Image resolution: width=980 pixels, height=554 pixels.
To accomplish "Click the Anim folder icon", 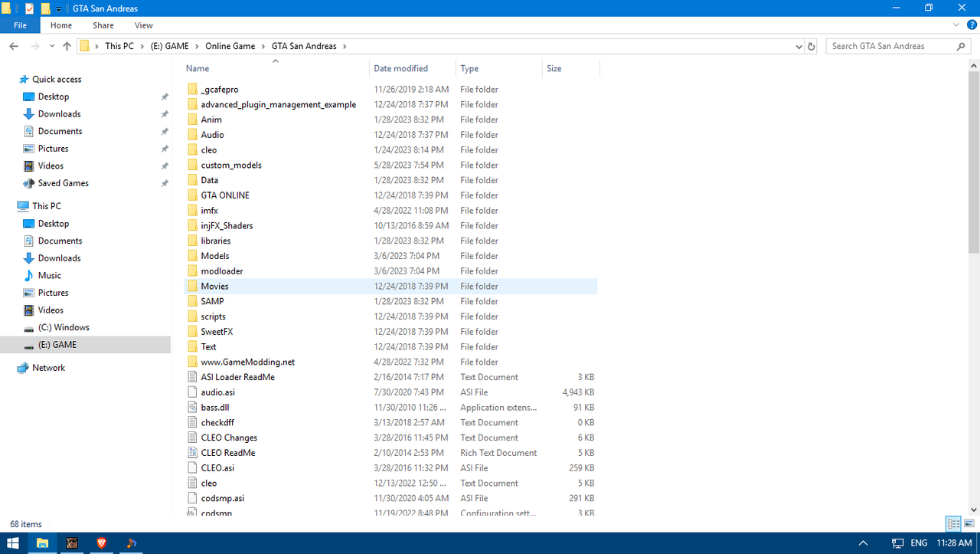I will (x=193, y=120).
